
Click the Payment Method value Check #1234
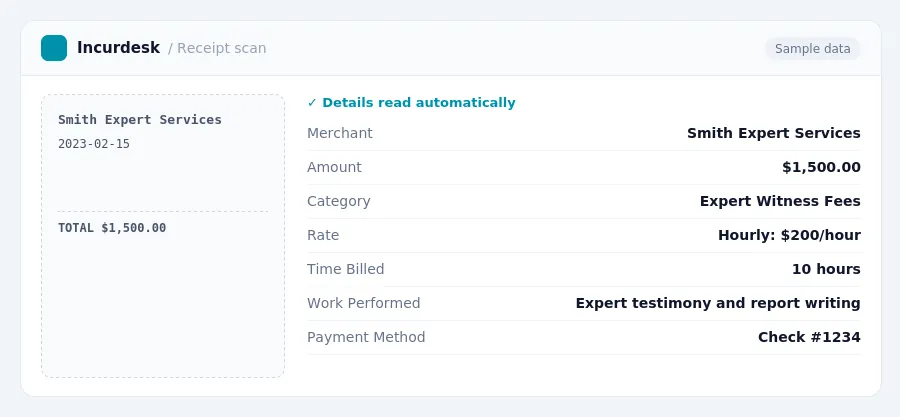coord(809,337)
